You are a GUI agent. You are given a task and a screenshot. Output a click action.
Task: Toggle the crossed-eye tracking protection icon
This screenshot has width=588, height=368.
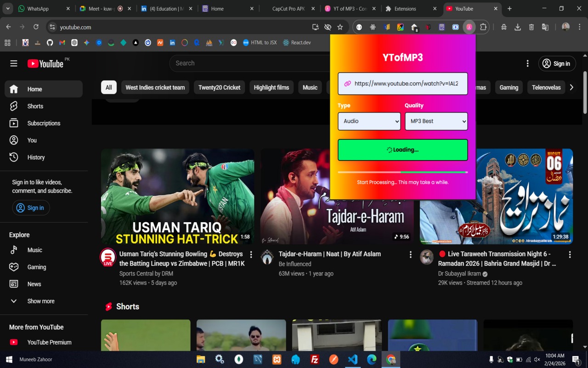point(328,27)
